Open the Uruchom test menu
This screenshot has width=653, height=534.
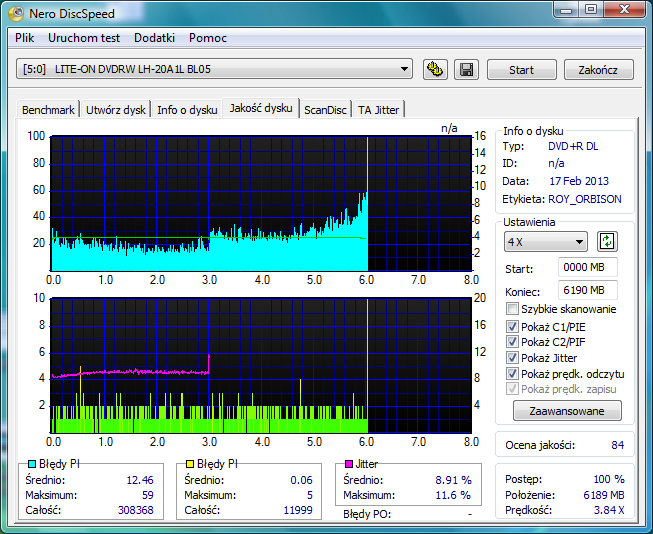pyautogui.click(x=84, y=38)
